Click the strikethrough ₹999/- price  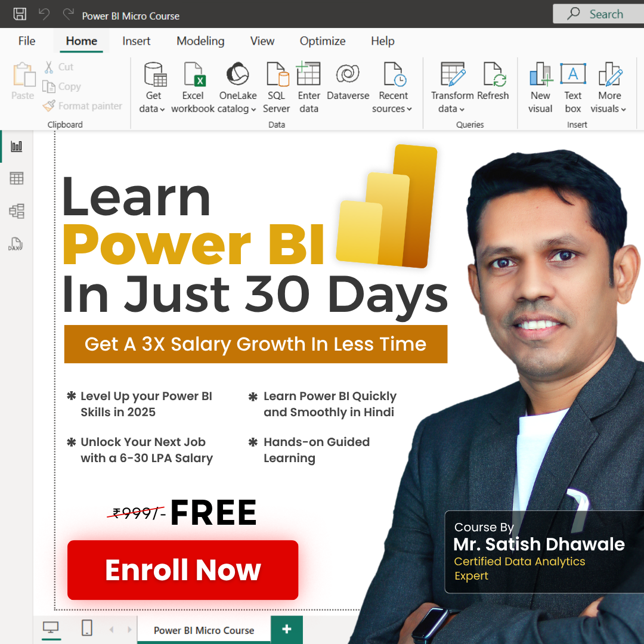(137, 513)
